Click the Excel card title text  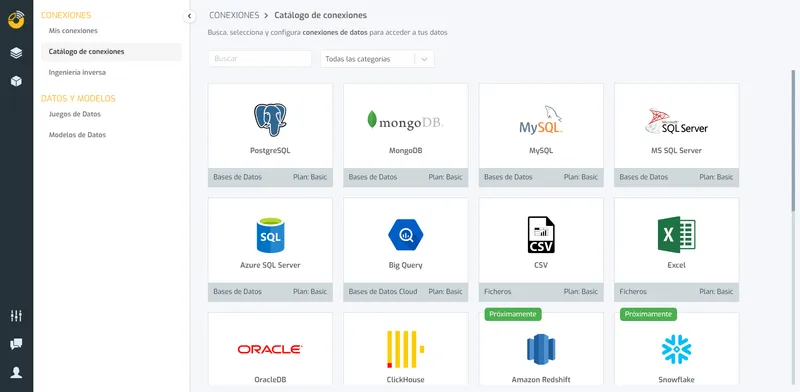pyautogui.click(x=676, y=265)
